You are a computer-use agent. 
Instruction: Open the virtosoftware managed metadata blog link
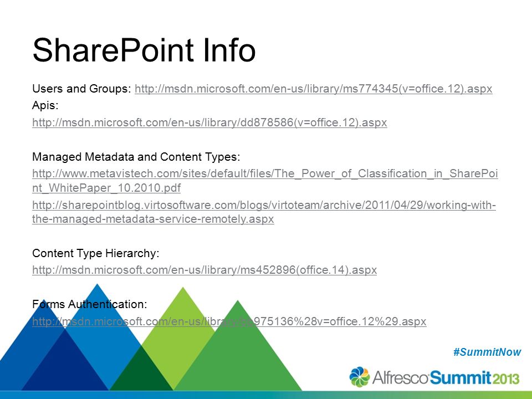click(x=264, y=212)
